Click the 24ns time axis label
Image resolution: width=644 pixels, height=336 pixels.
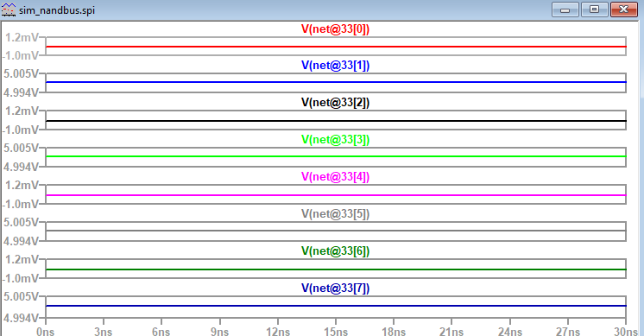[x=509, y=331]
